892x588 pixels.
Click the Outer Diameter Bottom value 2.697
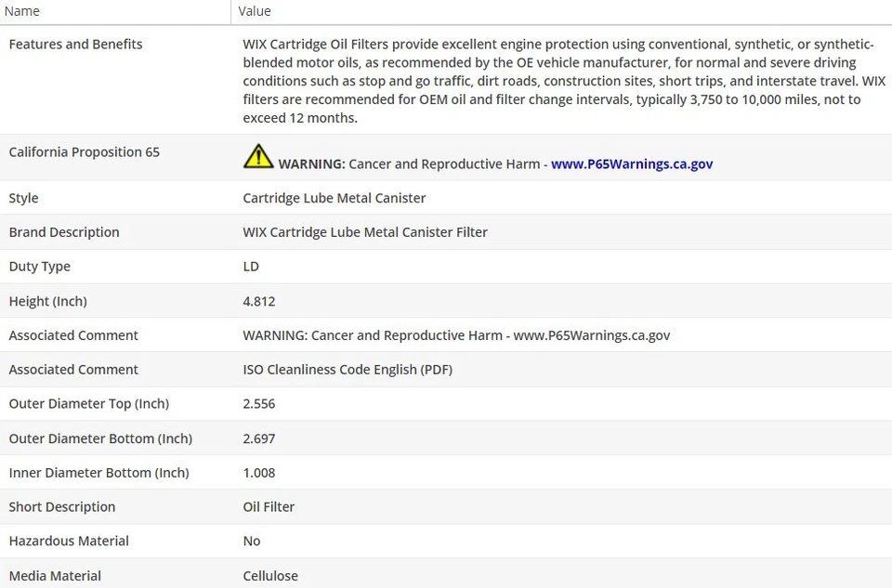click(x=259, y=438)
